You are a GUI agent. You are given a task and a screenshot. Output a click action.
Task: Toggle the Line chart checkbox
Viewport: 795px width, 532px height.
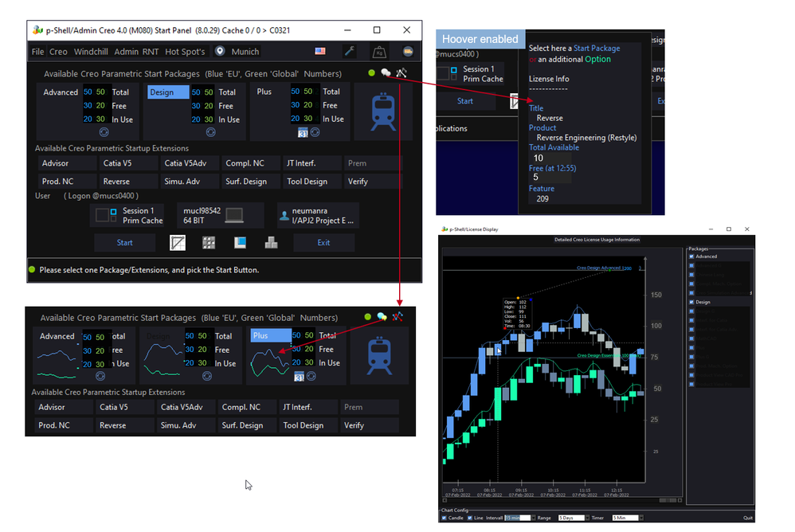coord(470,518)
